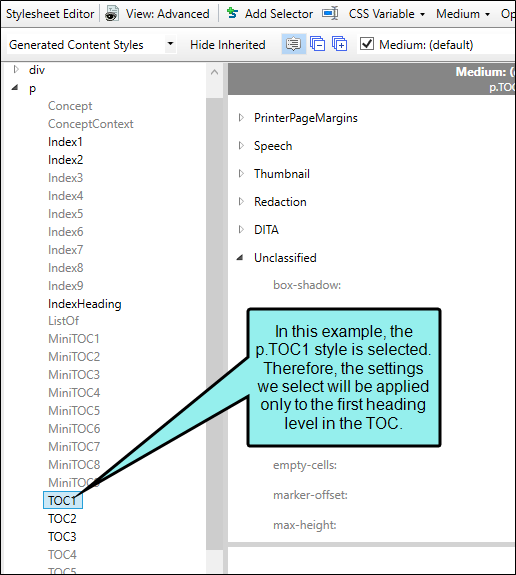Collapse the p style node

(15, 87)
